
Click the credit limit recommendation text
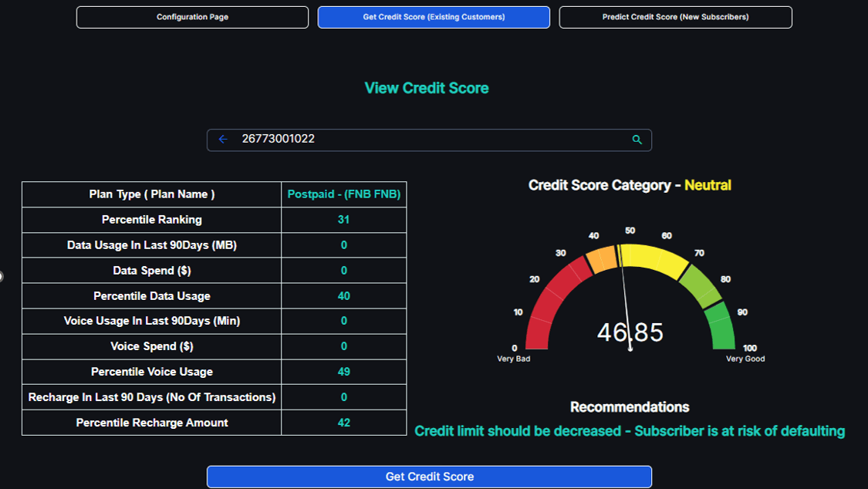pyautogui.click(x=630, y=431)
